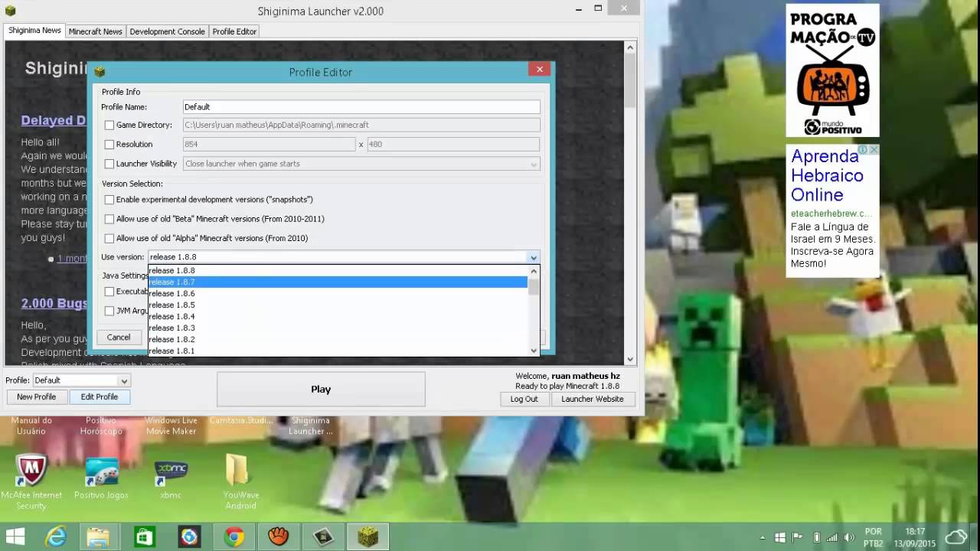Select release 1.8.7 from version list
The image size is (980, 551).
[x=338, y=282]
